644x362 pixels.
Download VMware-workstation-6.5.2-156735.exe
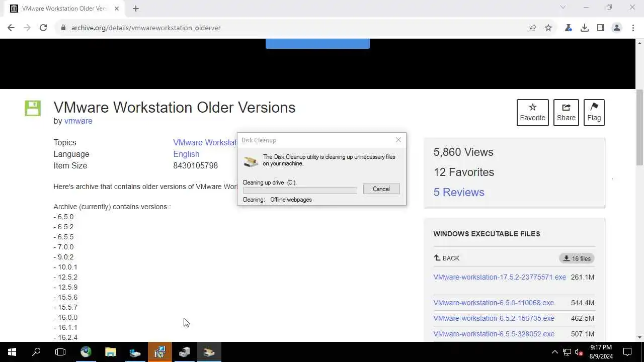click(x=494, y=318)
